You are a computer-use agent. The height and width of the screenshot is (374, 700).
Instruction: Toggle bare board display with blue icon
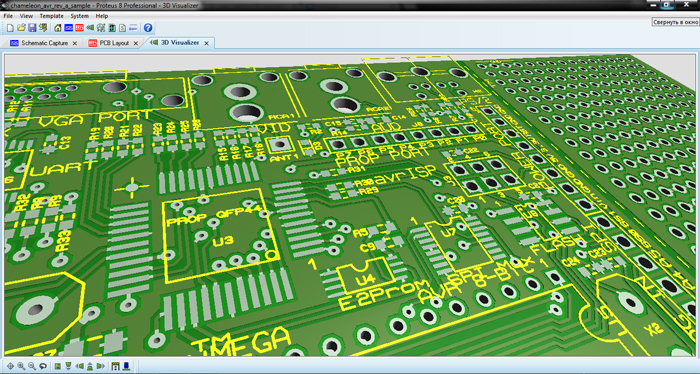click(126, 366)
